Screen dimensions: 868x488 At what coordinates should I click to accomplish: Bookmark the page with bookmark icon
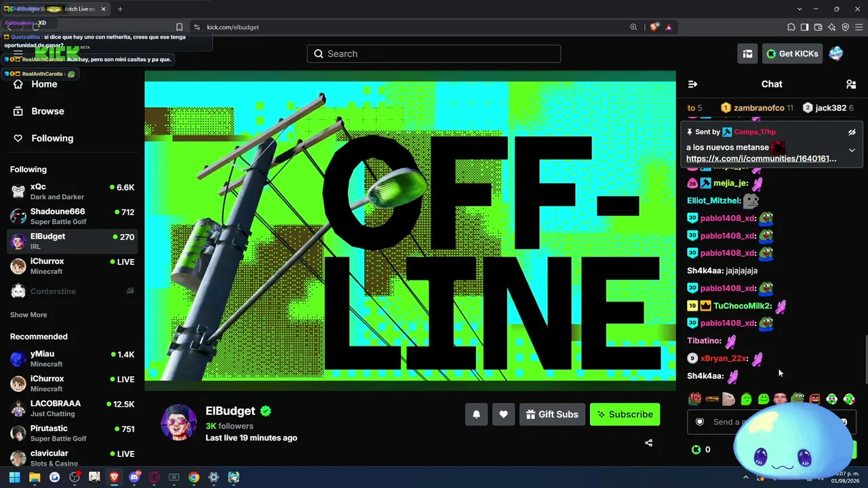tap(179, 27)
